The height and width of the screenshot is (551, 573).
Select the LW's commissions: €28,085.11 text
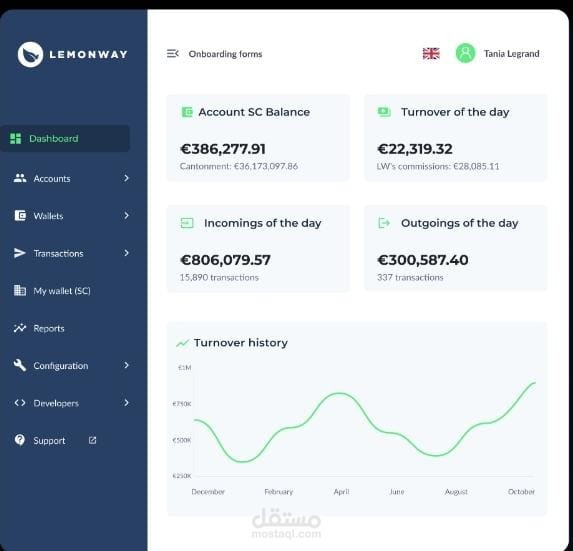point(438,166)
